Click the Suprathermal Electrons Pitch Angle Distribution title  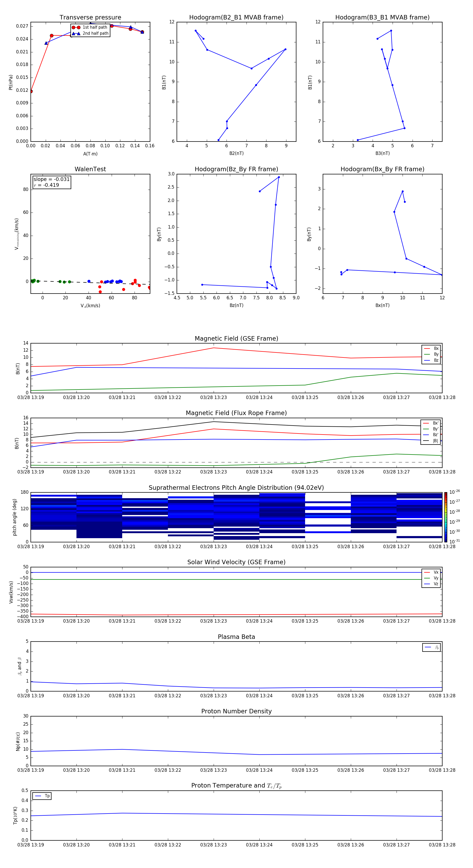(x=236, y=488)
